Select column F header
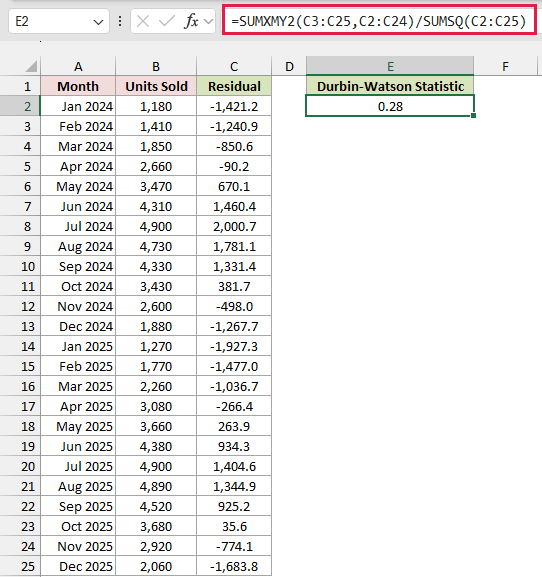 point(505,66)
